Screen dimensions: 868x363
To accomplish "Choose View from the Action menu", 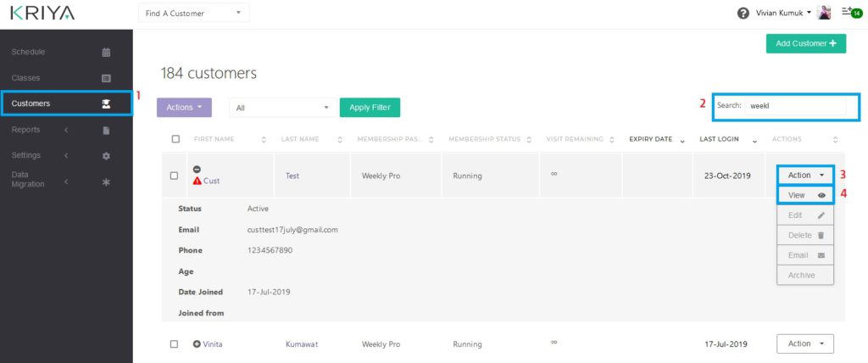I will tap(805, 195).
